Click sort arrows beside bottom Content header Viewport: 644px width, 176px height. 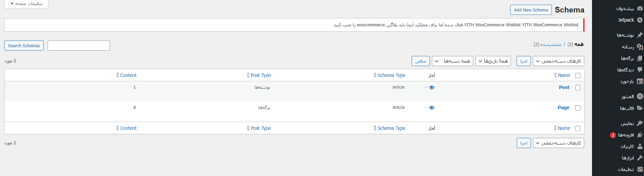coord(118,128)
